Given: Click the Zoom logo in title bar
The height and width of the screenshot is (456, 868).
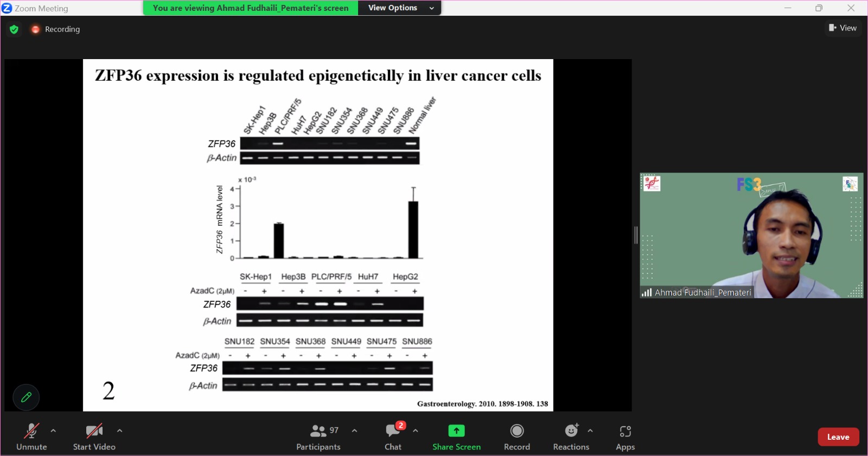Looking at the screenshot, I should coord(7,8).
